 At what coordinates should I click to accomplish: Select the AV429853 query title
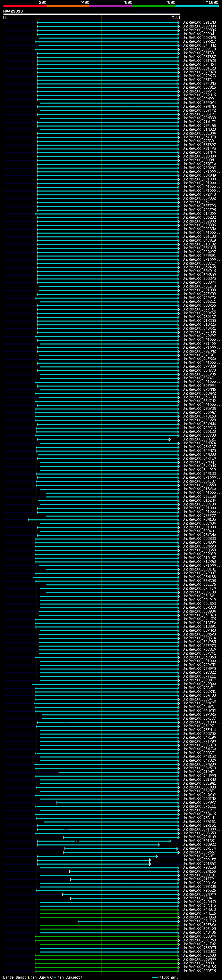(13, 11)
